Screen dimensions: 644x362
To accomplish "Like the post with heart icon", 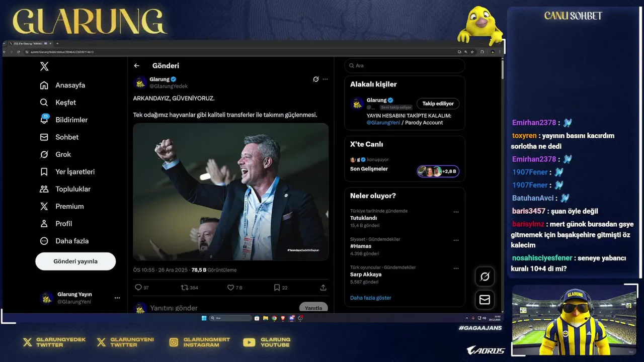I will 230,288.
